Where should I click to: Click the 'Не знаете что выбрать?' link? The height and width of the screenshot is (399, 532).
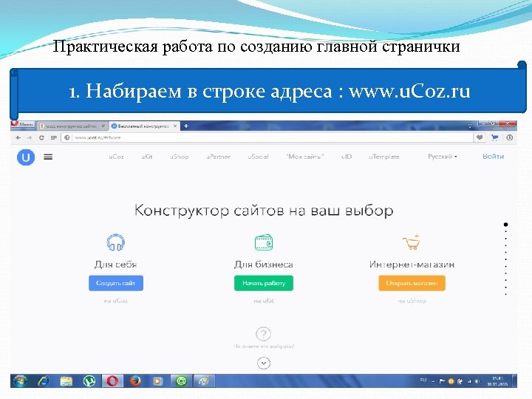pyautogui.click(x=264, y=347)
